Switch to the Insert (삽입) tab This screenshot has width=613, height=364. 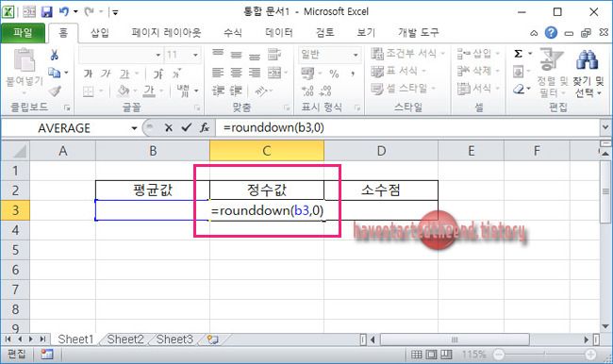click(100, 32)
